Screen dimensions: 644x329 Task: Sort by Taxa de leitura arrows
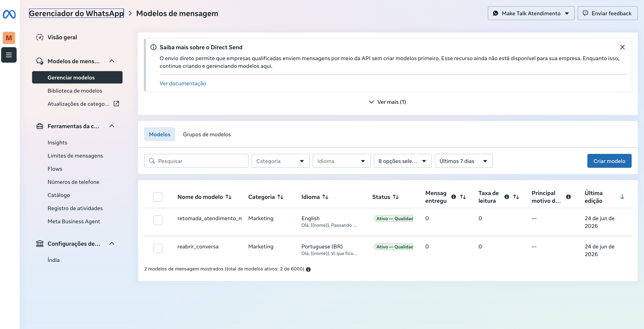click(516, 197)
